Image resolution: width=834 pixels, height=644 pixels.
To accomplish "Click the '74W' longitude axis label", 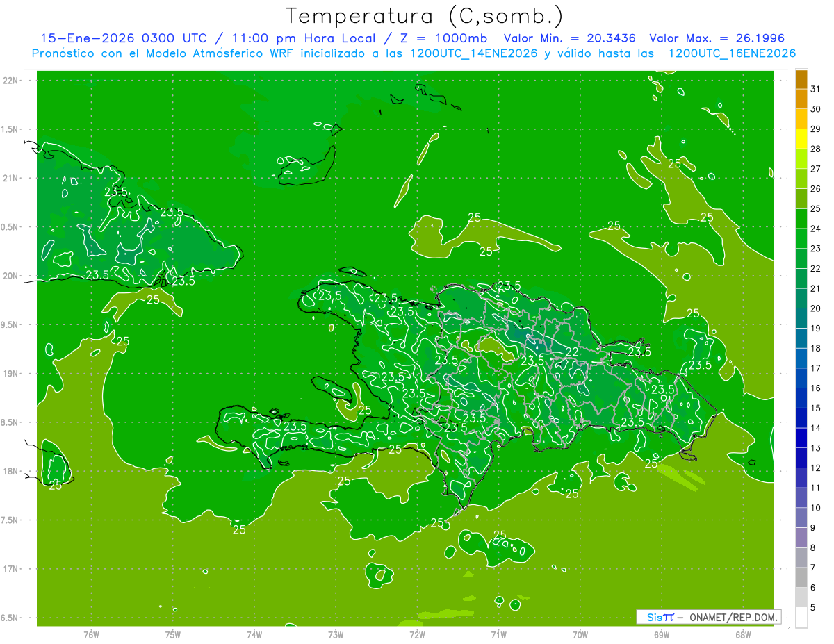I will click(254, 635).
